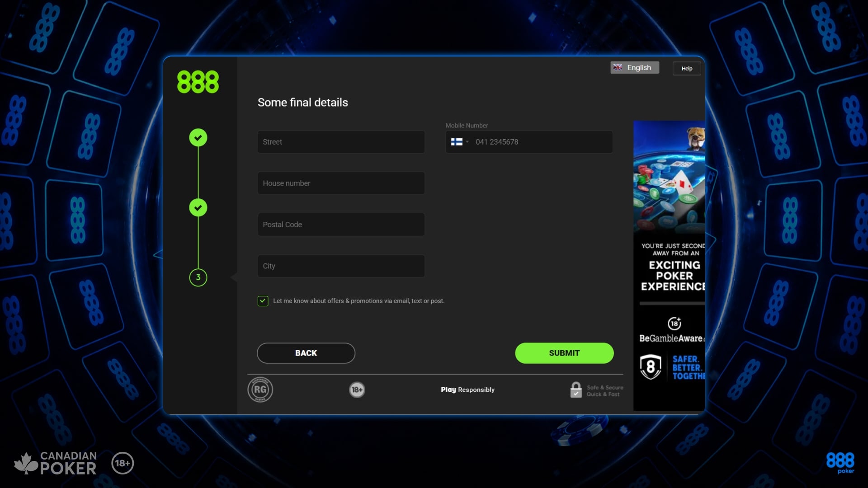
Task: Focus the House number field
Action: click(341, 183)
